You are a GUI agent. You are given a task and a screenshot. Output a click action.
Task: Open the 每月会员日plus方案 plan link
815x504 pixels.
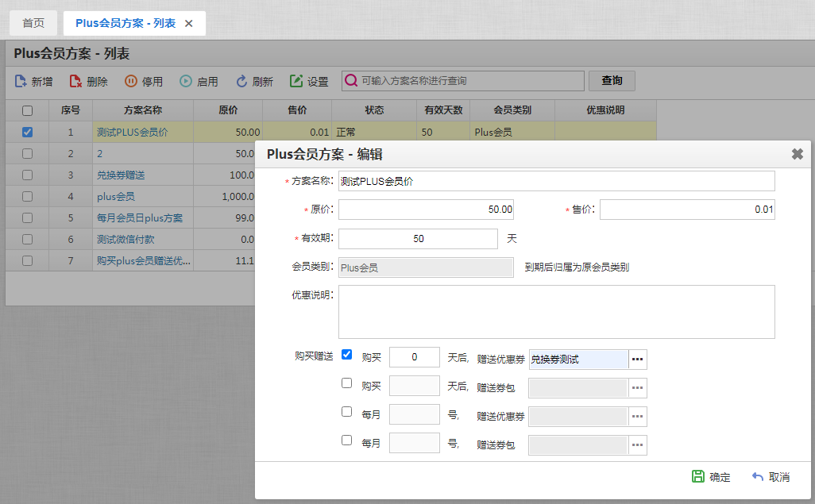click(x=140, y=217)
